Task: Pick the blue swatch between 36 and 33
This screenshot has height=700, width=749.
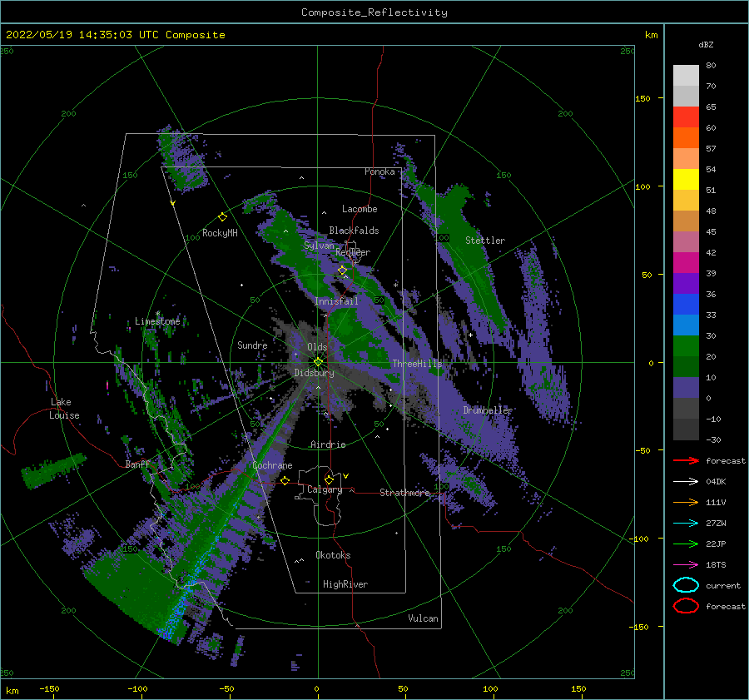Action: (x=686, y=305)
